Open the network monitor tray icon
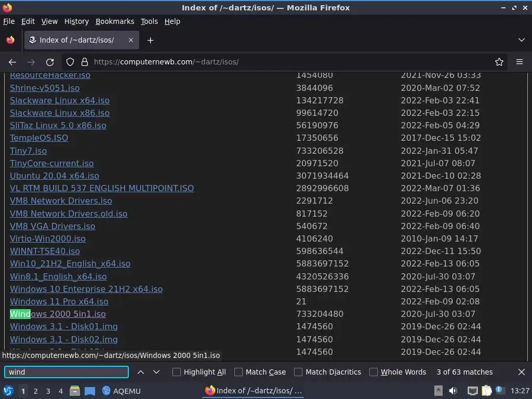Screen dimensions: 532x399 tap(472, 391)
